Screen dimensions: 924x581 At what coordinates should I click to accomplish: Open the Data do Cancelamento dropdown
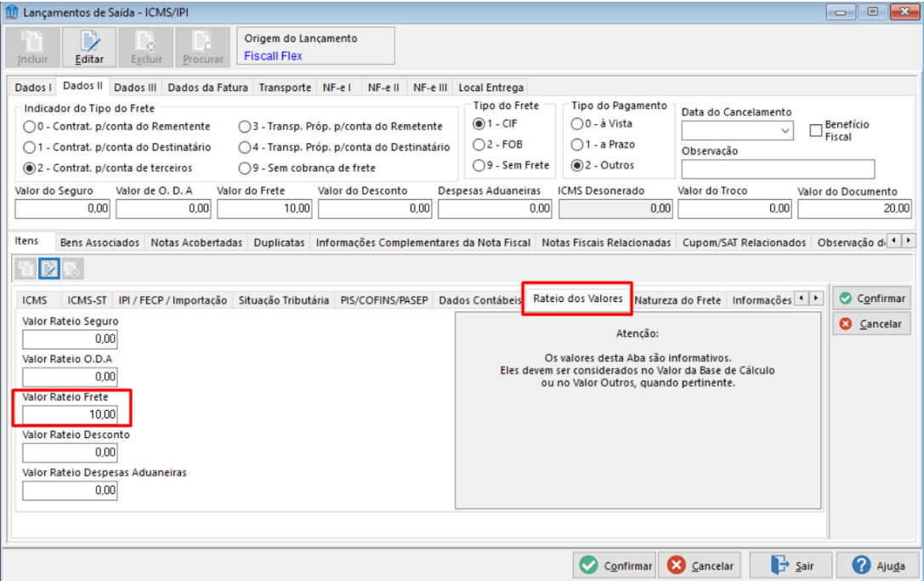pos(785,131)
